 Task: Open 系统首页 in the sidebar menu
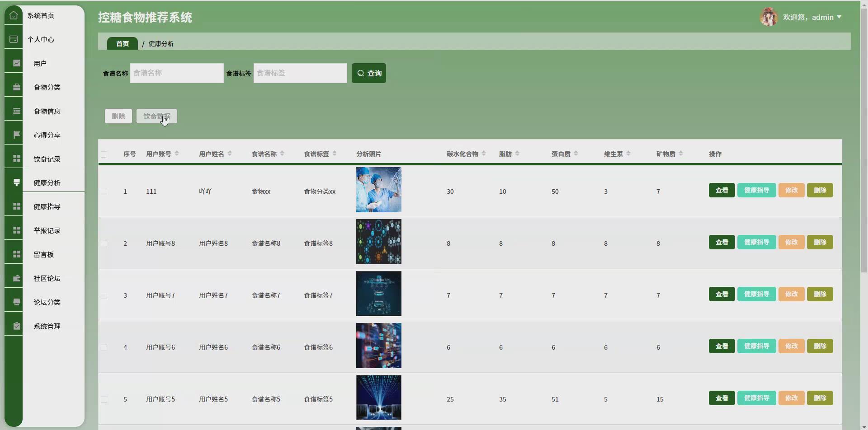pyautogui.click(x=41, y=16)
